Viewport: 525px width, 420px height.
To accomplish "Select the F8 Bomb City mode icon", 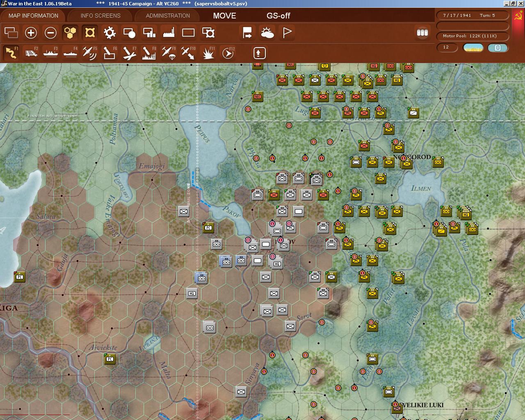I will pos(149,53).
